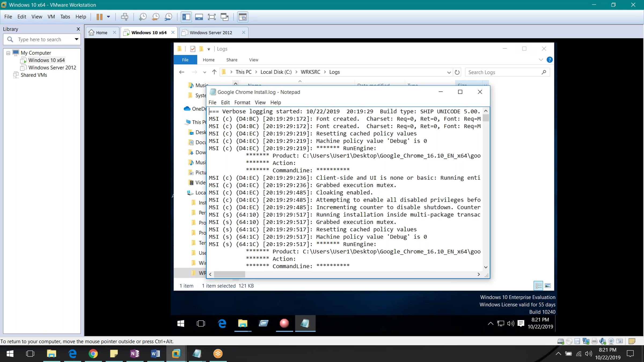The width and height of the screenshot is (644, 362).
Task: Switch to Windows Server 2012 tab
Action: [211, 33]
